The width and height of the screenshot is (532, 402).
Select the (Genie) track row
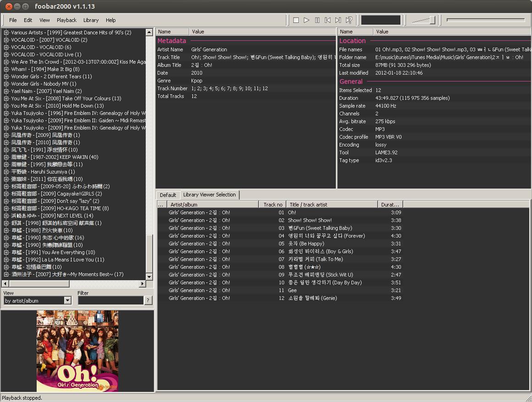[x=280, y=298]
